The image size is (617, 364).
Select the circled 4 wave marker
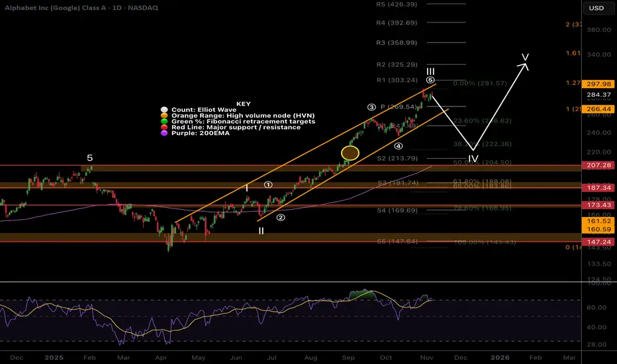click(399, 146)
